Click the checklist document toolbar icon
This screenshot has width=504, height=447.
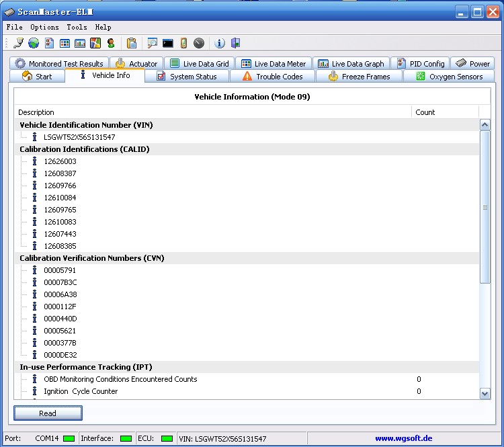point(49,43)
